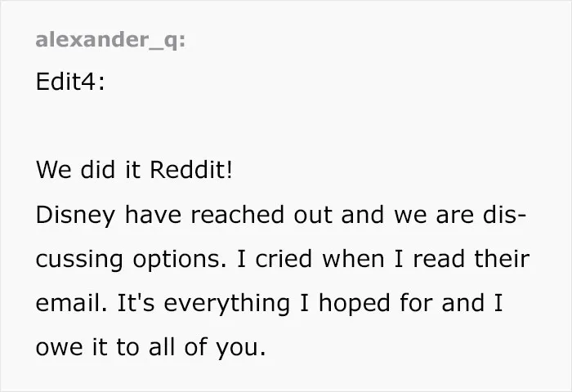The image size is (572, 392).
Task: Click the 'Edit4:' heading text
Action: 70,82
